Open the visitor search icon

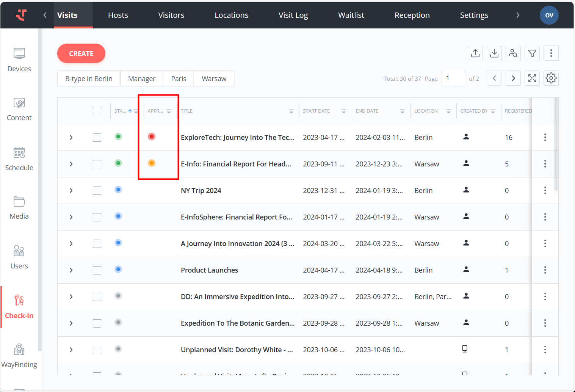(x=513, y=53)
